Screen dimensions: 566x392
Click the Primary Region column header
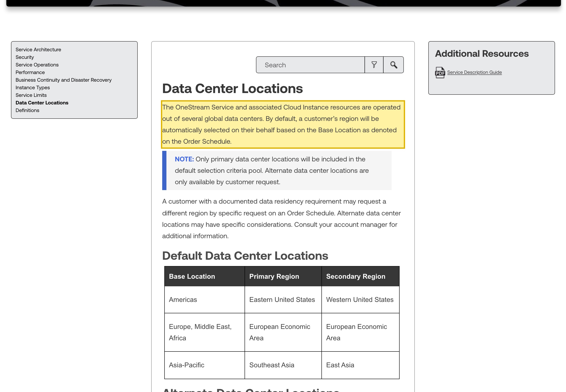283,276
